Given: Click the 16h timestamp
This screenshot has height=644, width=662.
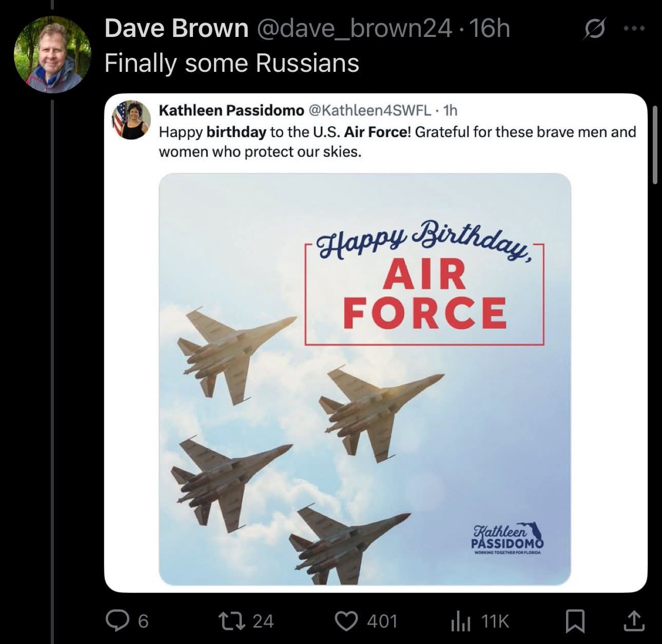Looking at the screenshot, I should (489, 28).
